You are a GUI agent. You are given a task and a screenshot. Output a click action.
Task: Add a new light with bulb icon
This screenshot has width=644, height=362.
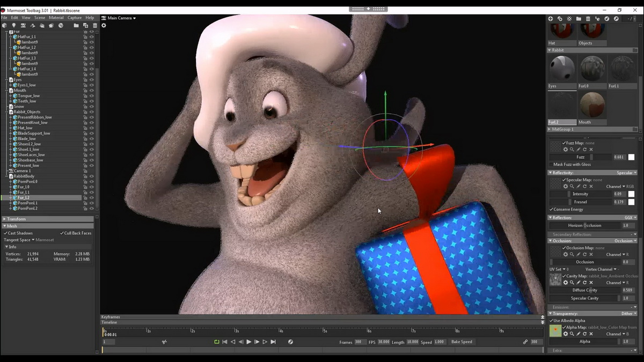click(14, 25)
